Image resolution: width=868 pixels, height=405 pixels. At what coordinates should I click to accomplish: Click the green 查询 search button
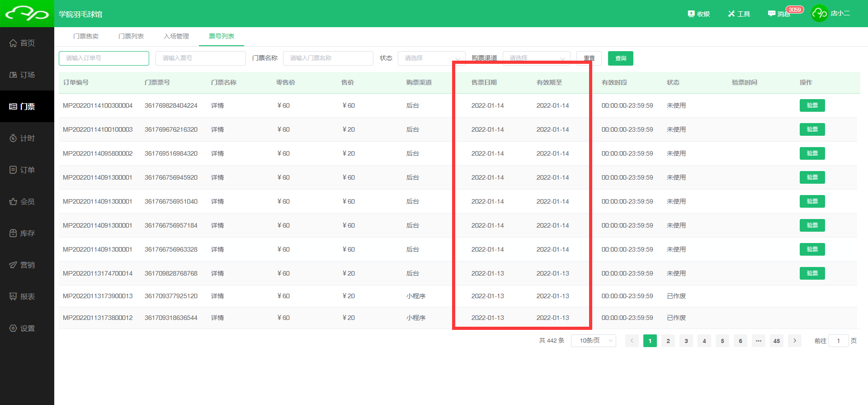coord(620,58)
